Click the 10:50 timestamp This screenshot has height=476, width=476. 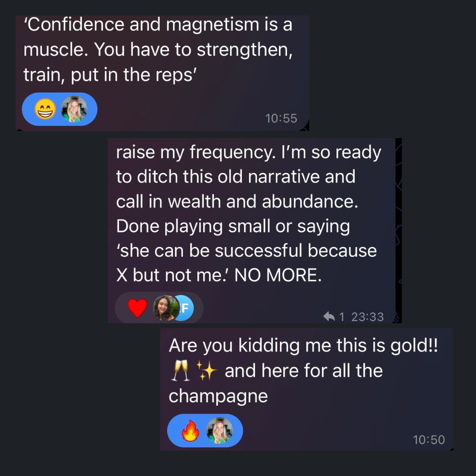point(429,439)
